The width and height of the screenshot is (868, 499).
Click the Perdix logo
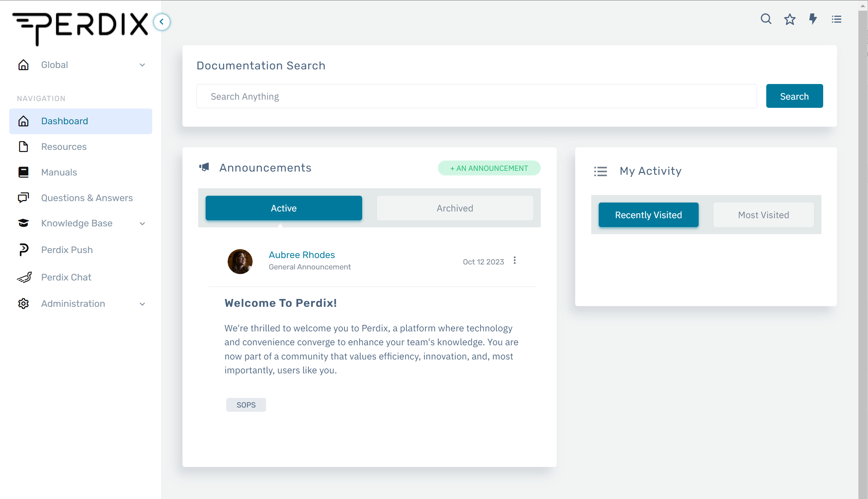pyautogui.click(x=80, y=29)
